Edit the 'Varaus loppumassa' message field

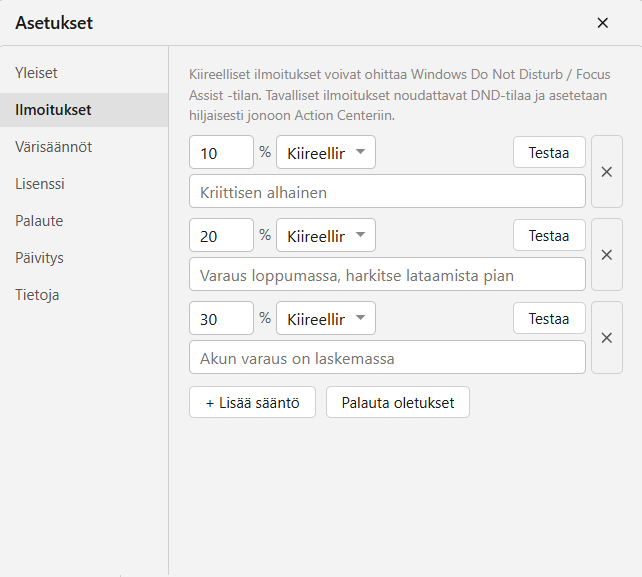[x=387, y=274]
